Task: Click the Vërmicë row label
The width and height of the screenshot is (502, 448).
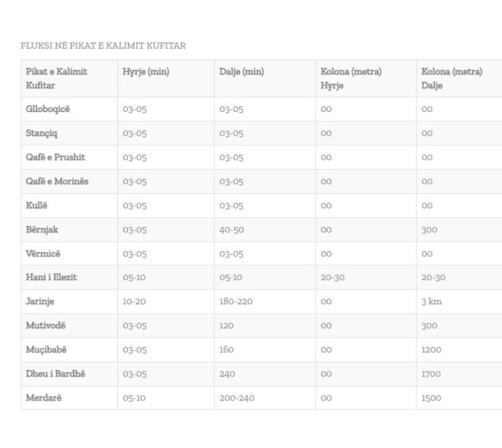Action: click(43, 253)
